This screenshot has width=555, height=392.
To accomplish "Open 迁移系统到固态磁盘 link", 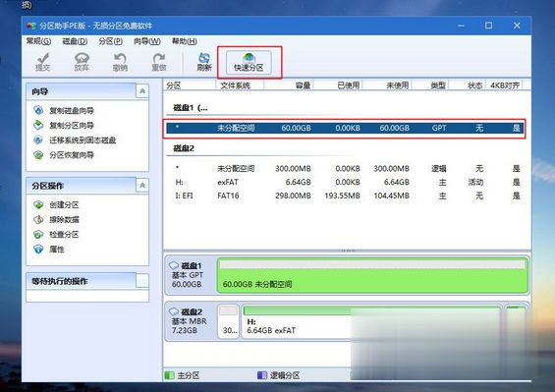I will click(x=83, y=140).
